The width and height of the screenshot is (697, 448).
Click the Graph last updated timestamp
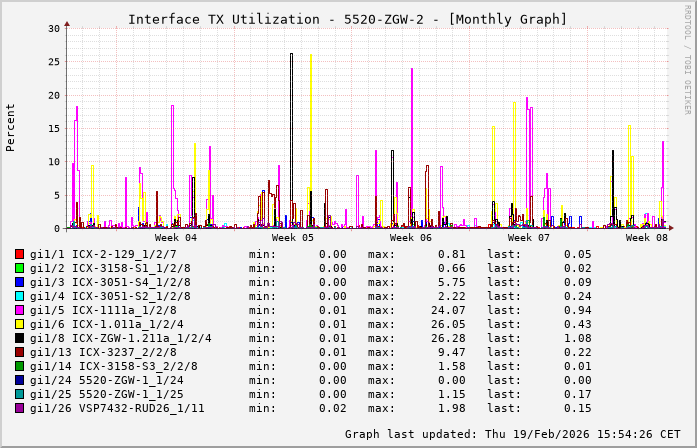coord(509,434)
